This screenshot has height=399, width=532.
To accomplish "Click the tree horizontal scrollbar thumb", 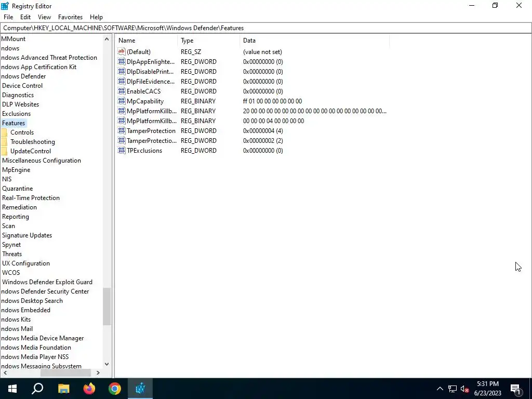I will pyautogui.click(x=65, y=373).
